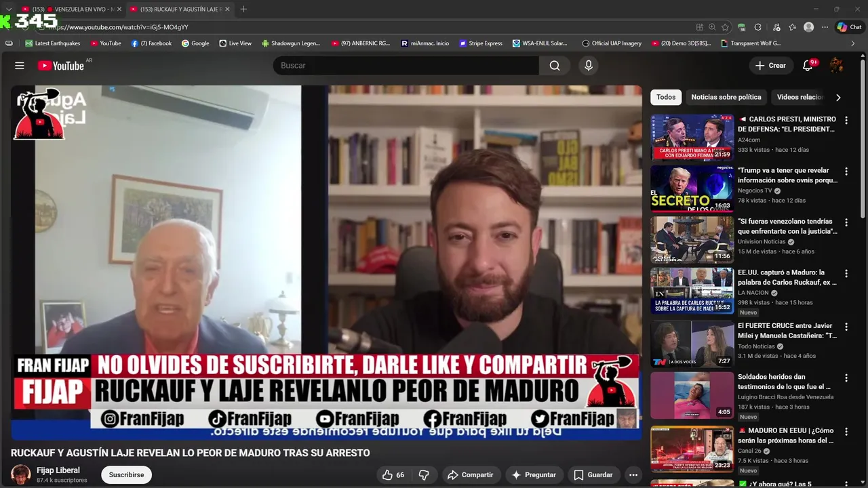Open EE.UU. capturó a Maduro video title
868x488 pixels.
point(787,277)
